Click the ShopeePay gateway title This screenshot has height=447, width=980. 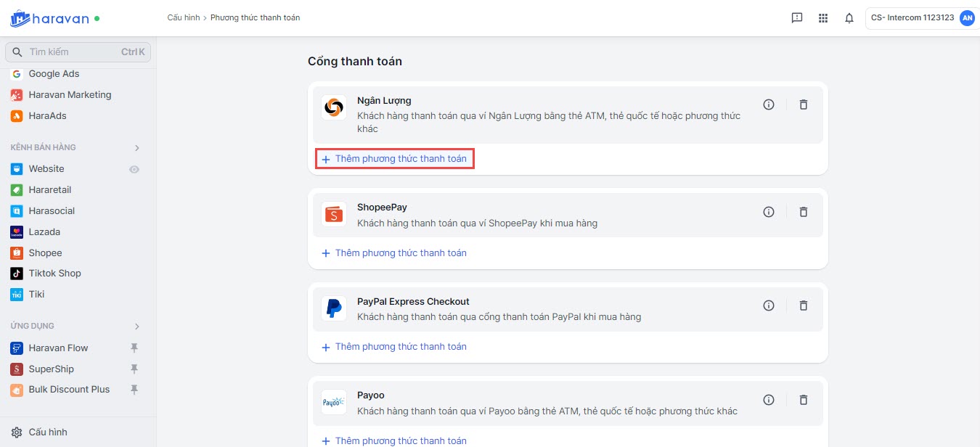pos(382,208)
